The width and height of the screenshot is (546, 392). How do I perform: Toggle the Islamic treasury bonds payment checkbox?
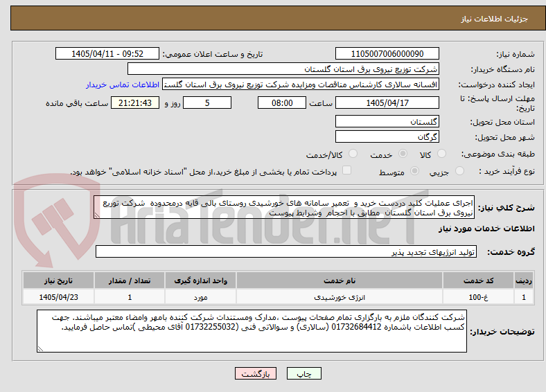[x=347, y=170]
